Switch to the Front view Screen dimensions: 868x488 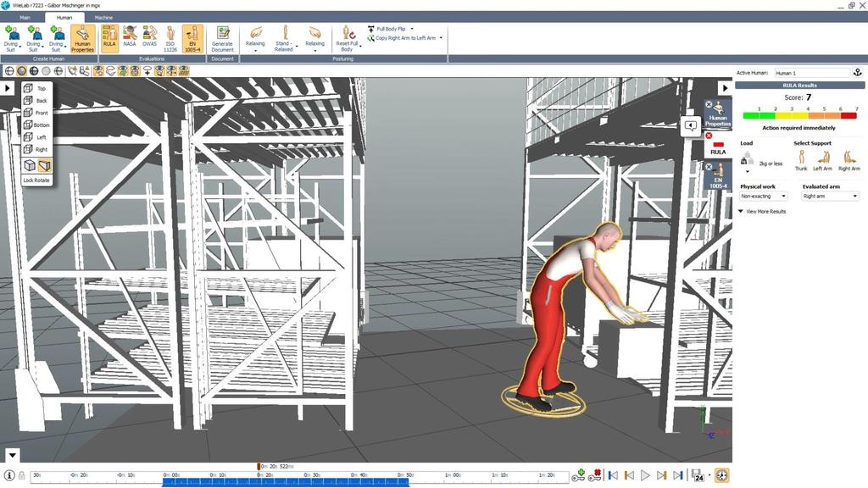pos(36,113)
